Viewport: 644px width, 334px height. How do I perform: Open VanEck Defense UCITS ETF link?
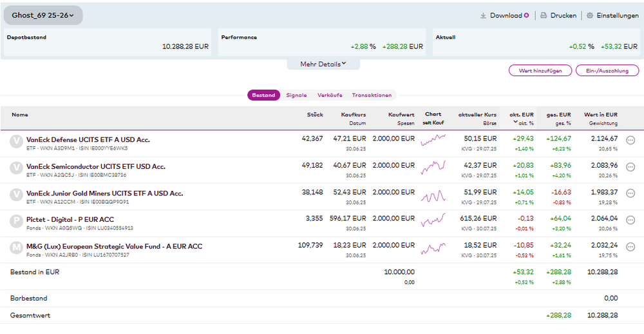tap(88, 139)
